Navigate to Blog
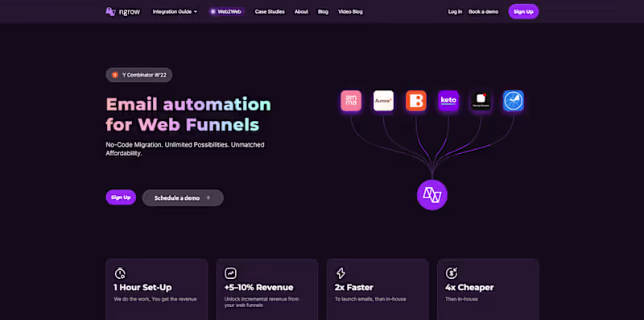The image size is (644, 320). click(323, 11)
